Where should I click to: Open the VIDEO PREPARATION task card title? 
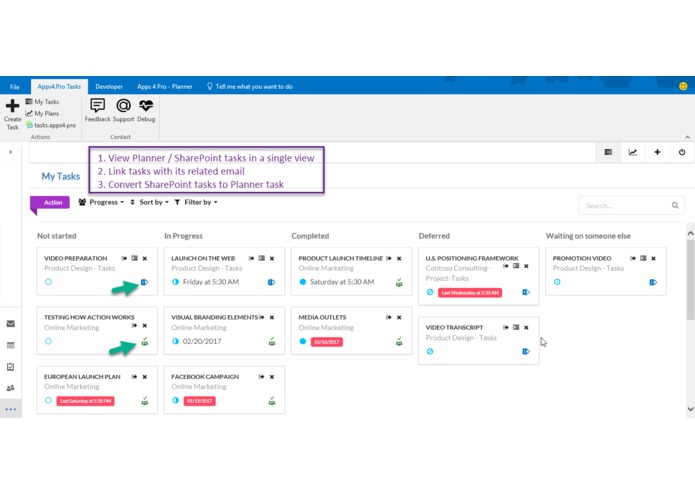coord(75,258)
